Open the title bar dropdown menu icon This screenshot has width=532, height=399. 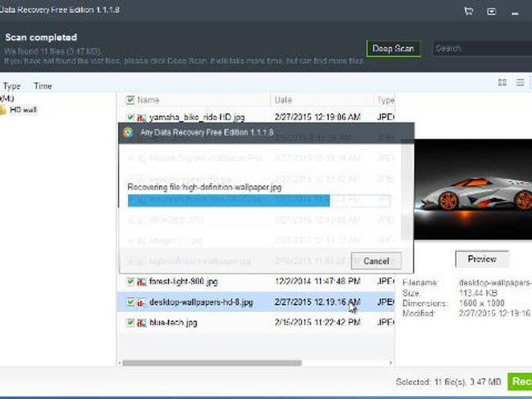coord(492,12)
